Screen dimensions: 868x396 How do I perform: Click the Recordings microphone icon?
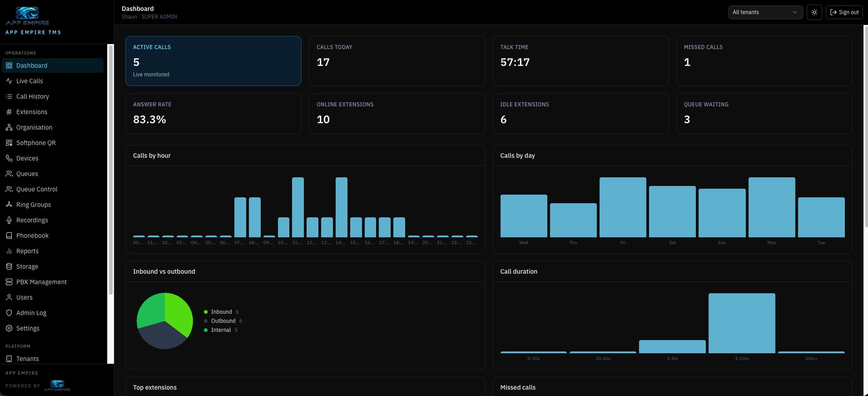pyautogui.click(x=9, y=220)
